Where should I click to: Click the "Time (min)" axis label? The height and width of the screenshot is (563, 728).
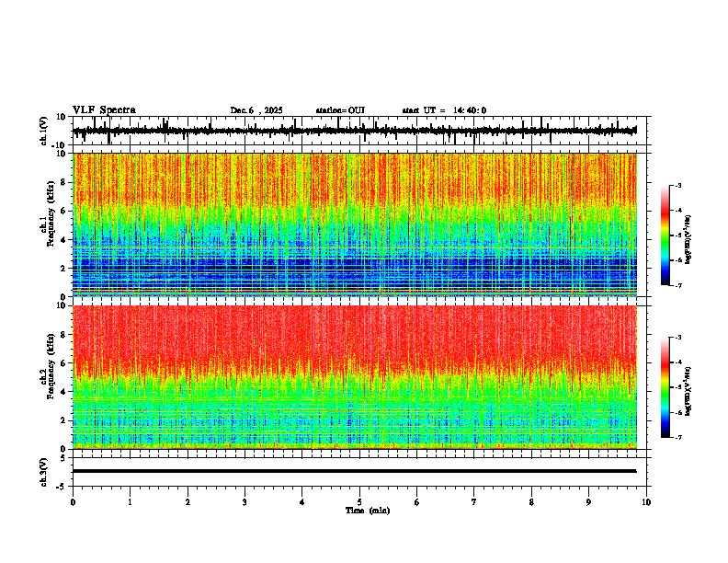coord(368,511)
